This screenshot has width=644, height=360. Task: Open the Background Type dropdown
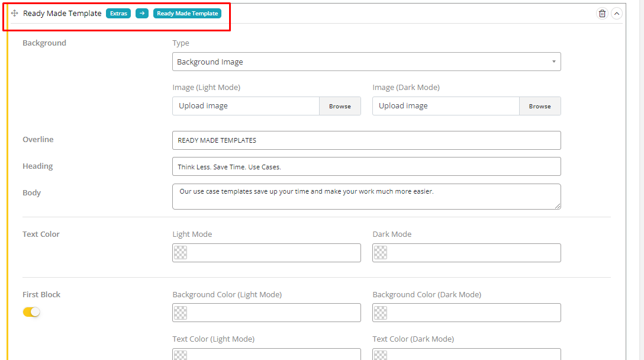[366, 62]
